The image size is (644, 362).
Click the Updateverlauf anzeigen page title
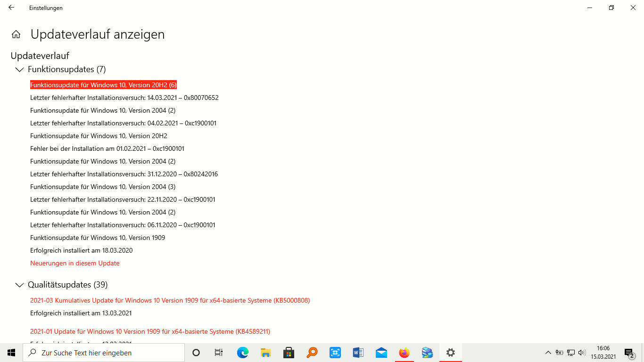click(x=98, y=34)
